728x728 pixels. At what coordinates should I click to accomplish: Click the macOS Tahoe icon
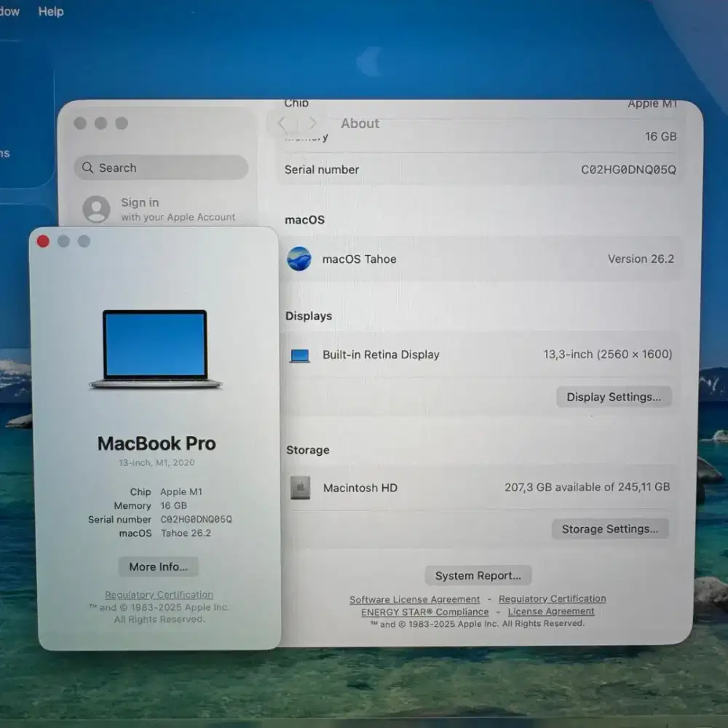coord(298,259)
